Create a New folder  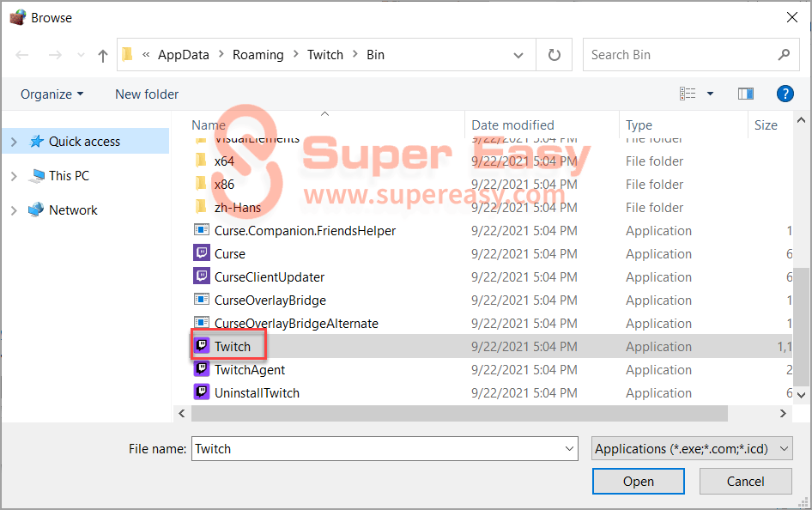pyautogui.click(x=147, y=94)
